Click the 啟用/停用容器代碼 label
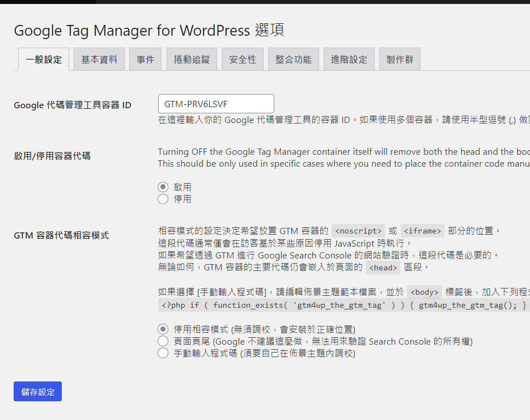The image size is (530, 420). click(x=52, y=156)
